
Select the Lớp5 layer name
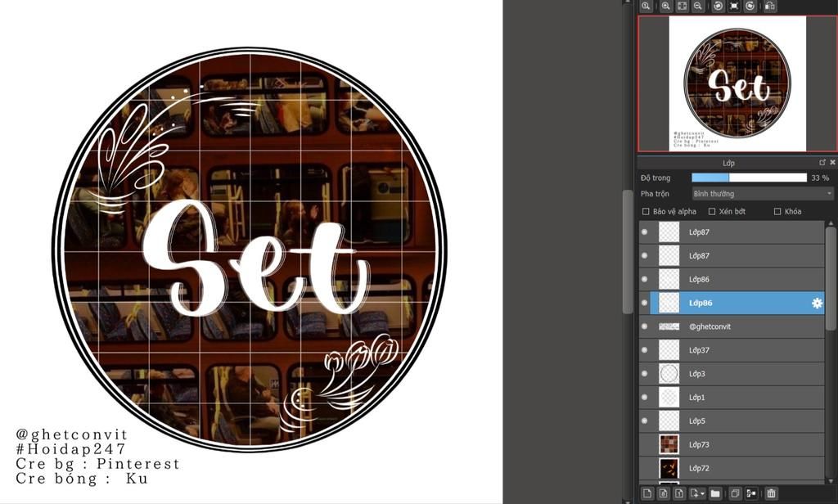(x=697, y=421)
